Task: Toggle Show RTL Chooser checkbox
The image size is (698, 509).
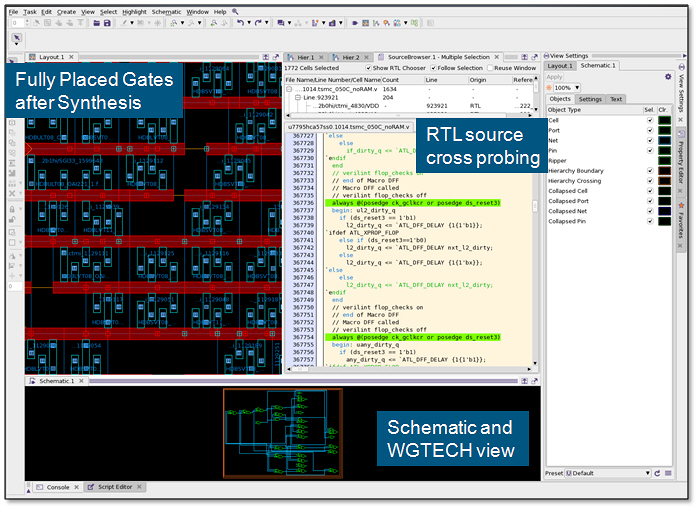Action: 368,68
